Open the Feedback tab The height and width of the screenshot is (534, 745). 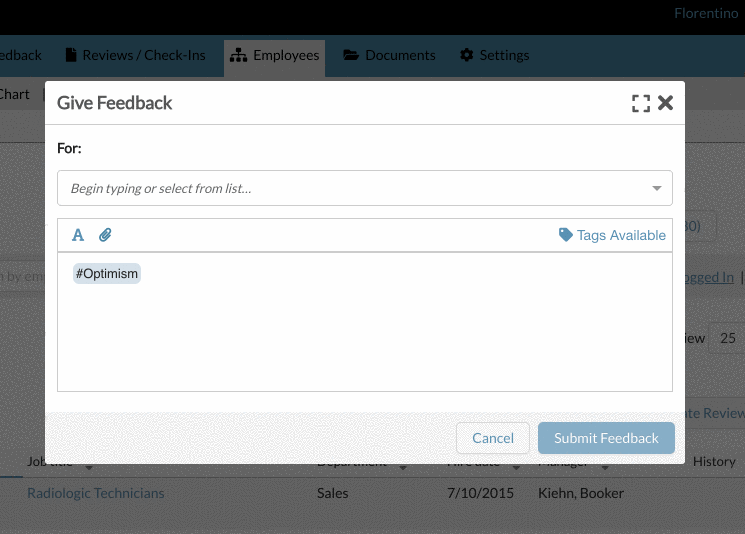point(21,56)
